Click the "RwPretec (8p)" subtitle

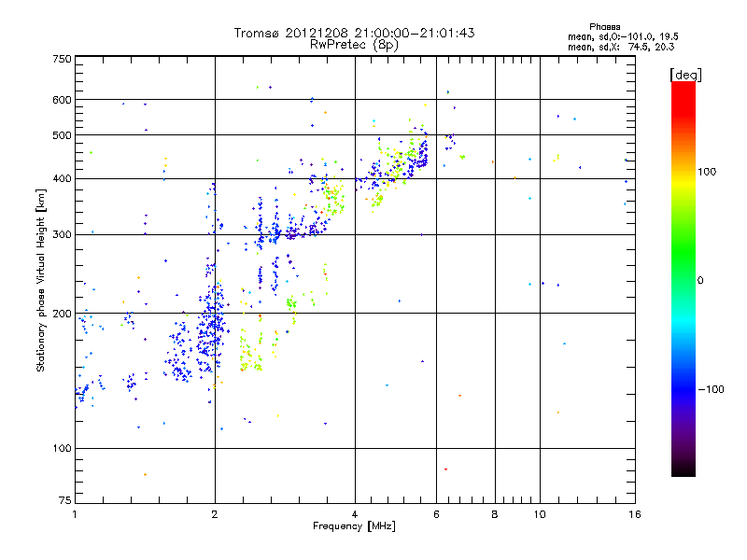(x=354, y=45)
